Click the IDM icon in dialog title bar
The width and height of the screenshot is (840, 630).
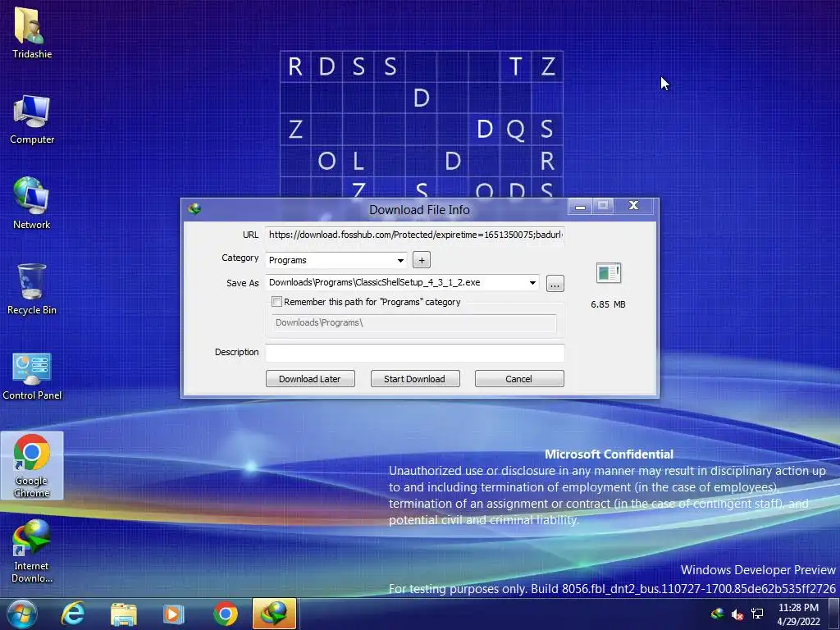coord(194,209)
